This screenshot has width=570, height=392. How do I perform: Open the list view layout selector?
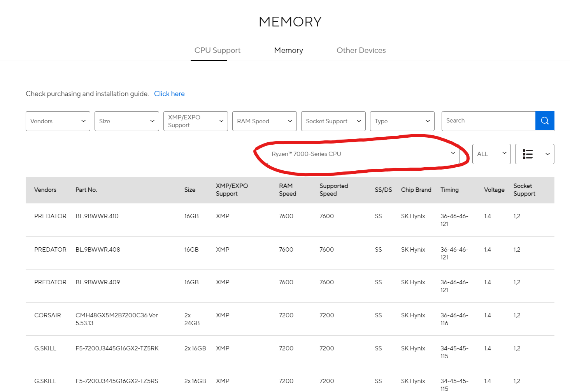[534, 154]
